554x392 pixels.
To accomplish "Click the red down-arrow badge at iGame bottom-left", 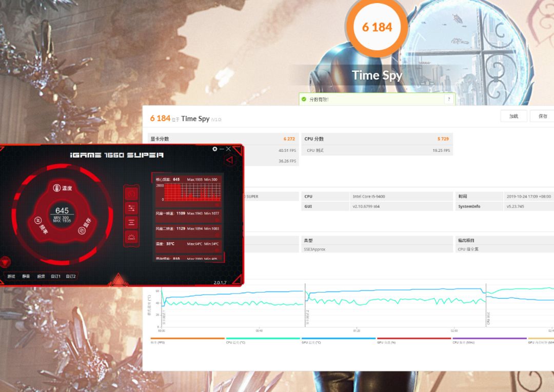I will pos(5,262).
